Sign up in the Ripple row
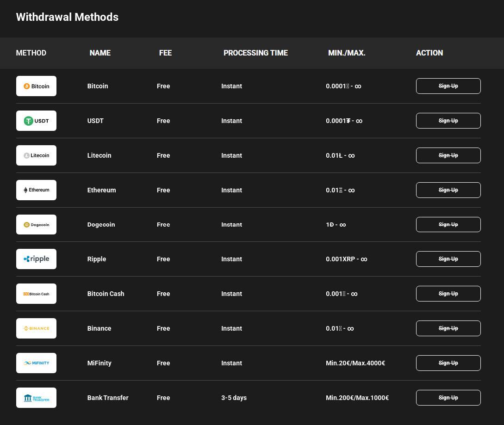Viewport: 504px width, 425px height. [448, 259]
